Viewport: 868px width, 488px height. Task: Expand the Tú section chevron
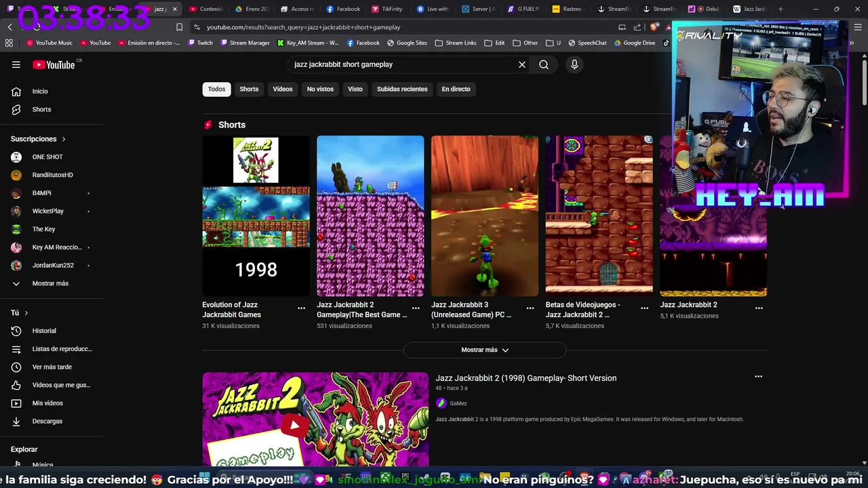26,313
